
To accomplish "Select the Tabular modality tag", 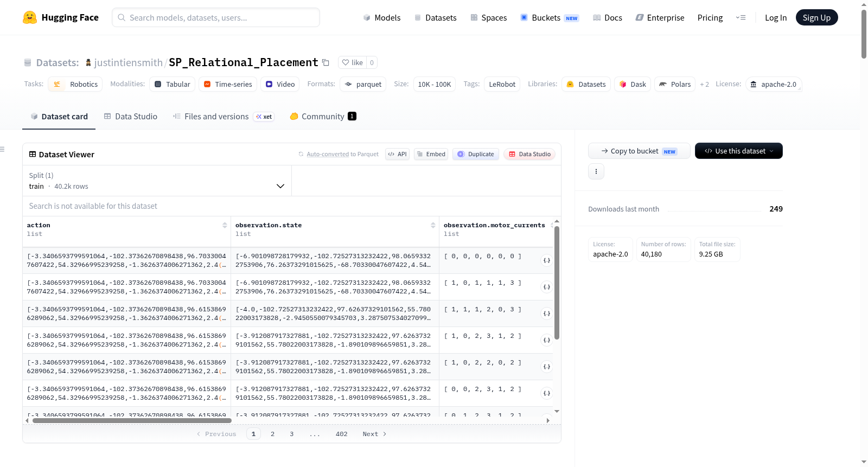I will point(173,84).
